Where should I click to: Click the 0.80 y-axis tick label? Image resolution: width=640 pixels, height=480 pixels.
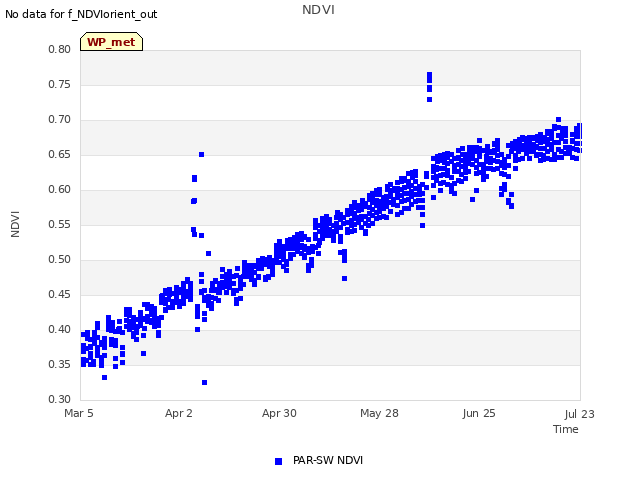[x=60, y=49]
